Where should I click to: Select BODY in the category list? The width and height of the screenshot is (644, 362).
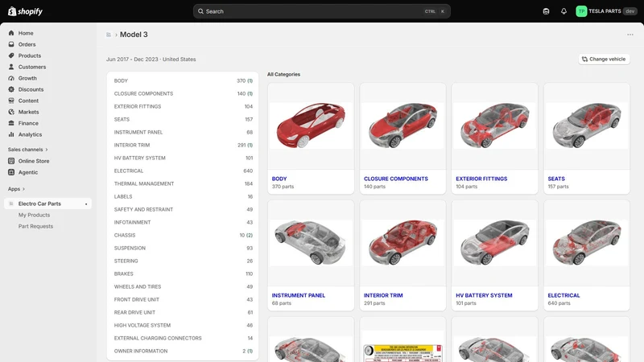point(184,81)
